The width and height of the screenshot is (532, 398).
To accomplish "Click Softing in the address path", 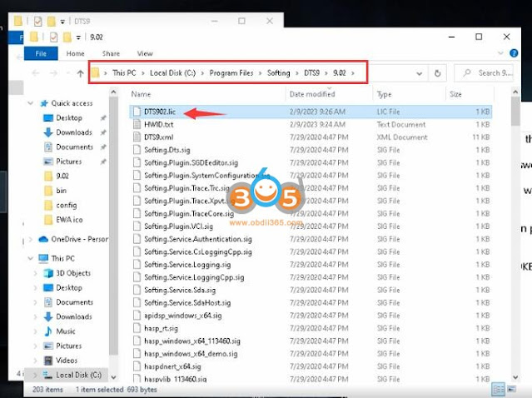I will [279, 73].
